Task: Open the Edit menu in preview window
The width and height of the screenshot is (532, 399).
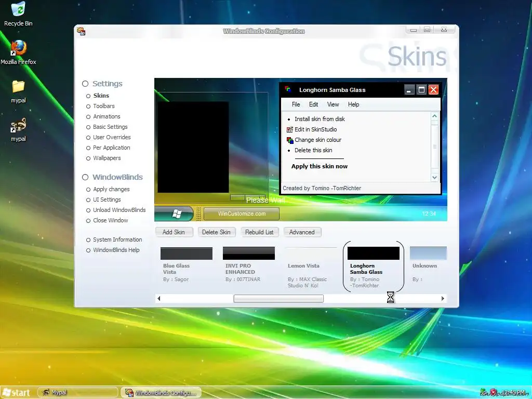Action: pyautogui.click(x=313, y=104)
